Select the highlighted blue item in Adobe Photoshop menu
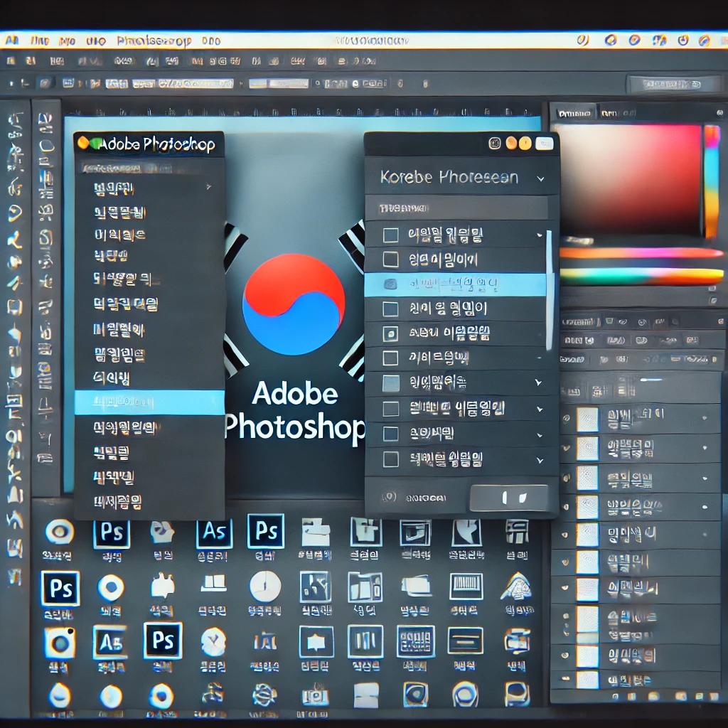The width and height of the screenshot is (728, 728). pyautogui.click(x=149, y=402)
